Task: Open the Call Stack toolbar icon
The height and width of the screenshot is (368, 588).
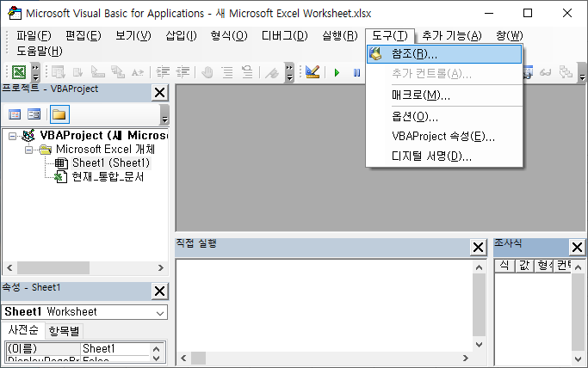Action: 565,72
